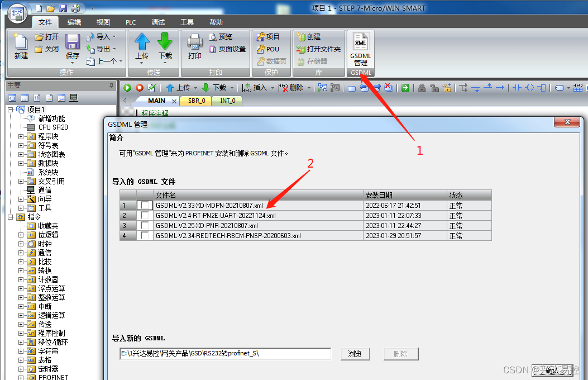Select CPU SR20 in project tree
The width and height of the screenshot is (588, 380).
tap(53, 127)
